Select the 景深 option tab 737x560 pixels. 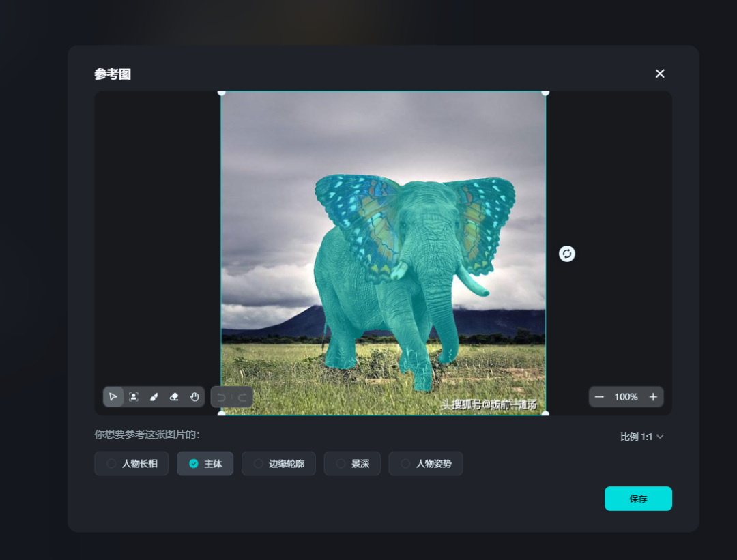click(352, 463)
